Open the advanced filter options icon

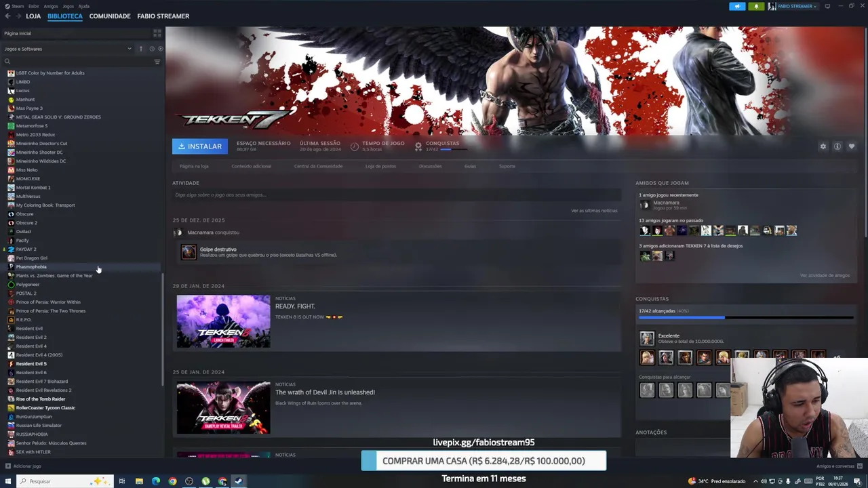coord(157,62)
